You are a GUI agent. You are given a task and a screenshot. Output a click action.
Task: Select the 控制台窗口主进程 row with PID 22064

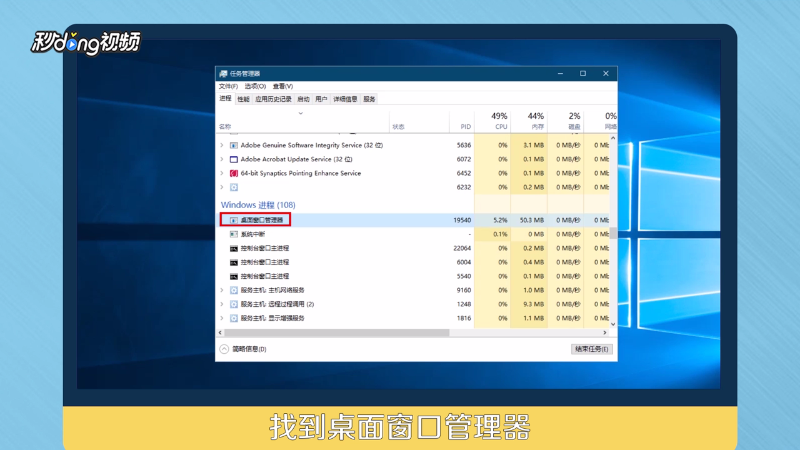click(x=413, y=248)
